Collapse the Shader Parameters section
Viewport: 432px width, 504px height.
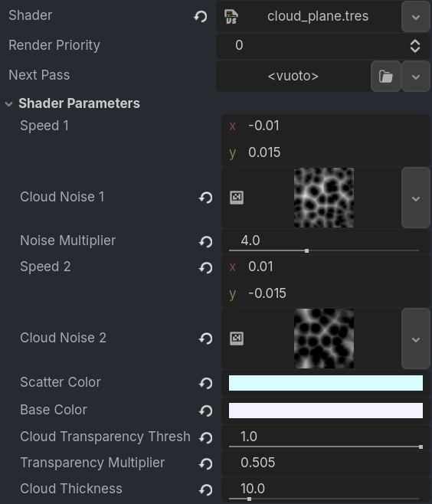(9, 104)
